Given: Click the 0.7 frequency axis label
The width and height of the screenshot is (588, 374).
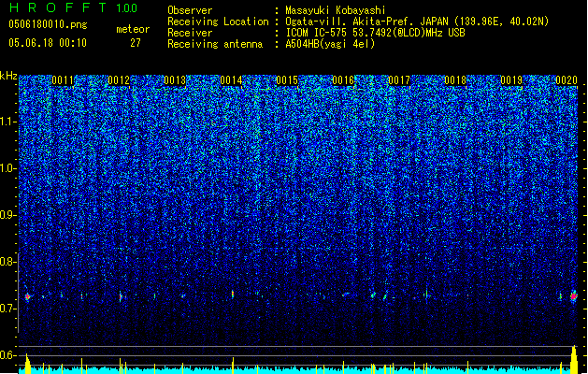Looking at the screenshot, I should point(7,309).
